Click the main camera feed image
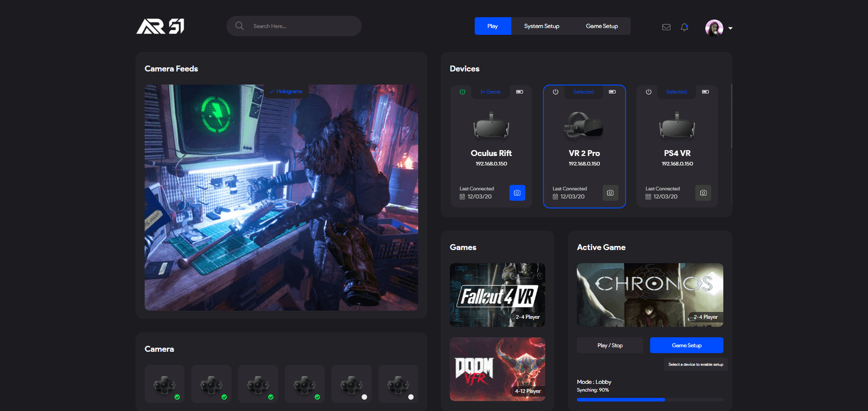868x411 pixels. (x=281, y=197)
